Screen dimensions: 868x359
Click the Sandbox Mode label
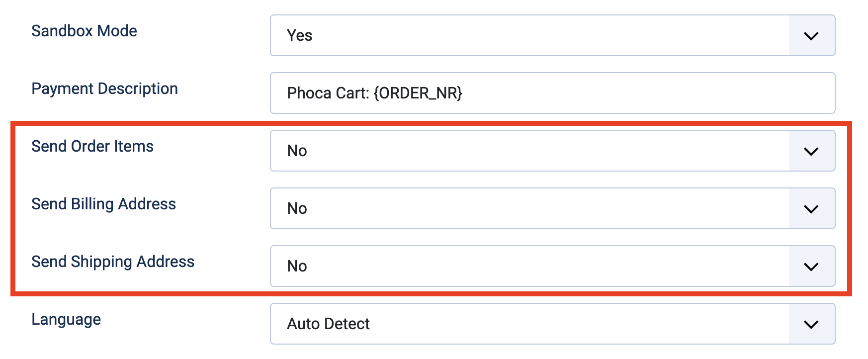84,31
